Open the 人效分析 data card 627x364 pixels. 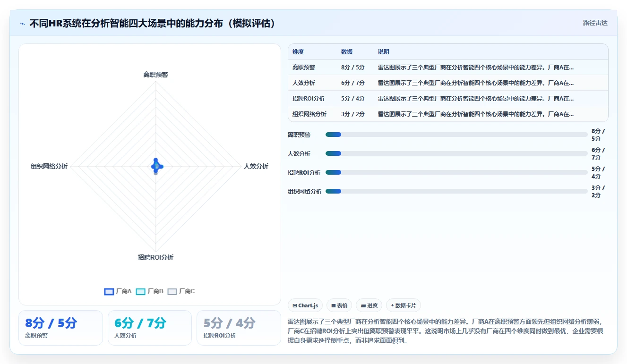click(150, 328)
